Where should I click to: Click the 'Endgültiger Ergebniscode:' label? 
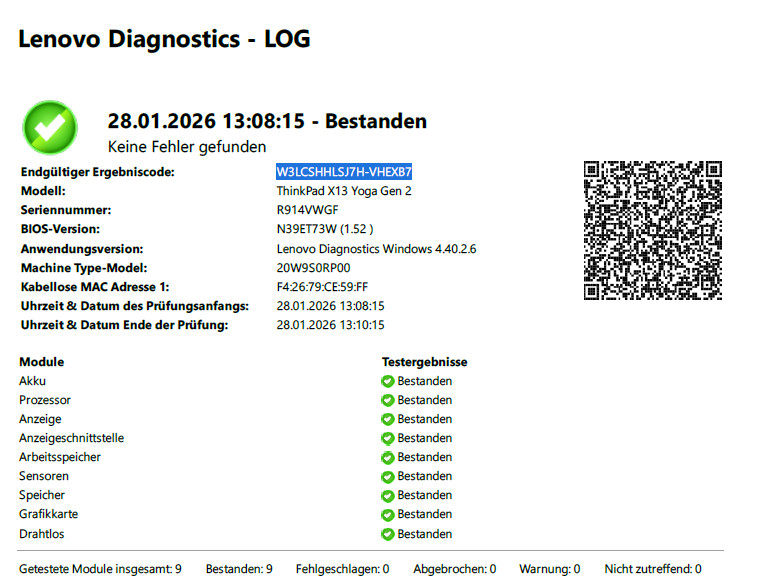pyautogui.click(x=97, y=172)
